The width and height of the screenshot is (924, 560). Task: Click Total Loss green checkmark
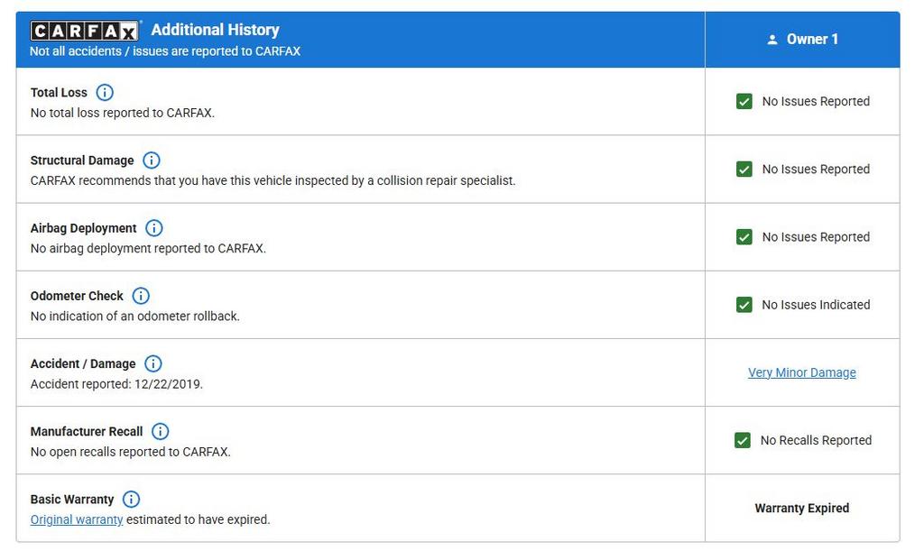tap(744, 102)
